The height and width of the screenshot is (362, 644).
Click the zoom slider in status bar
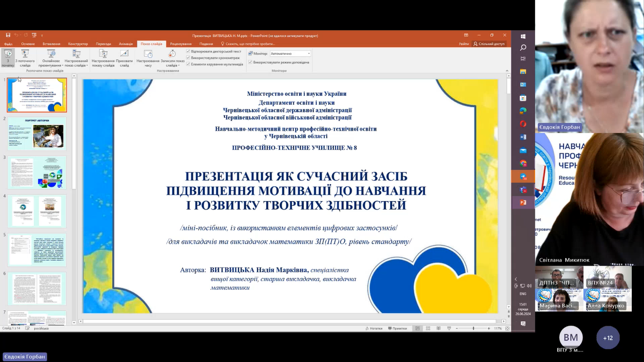click(x=473, y=328)
